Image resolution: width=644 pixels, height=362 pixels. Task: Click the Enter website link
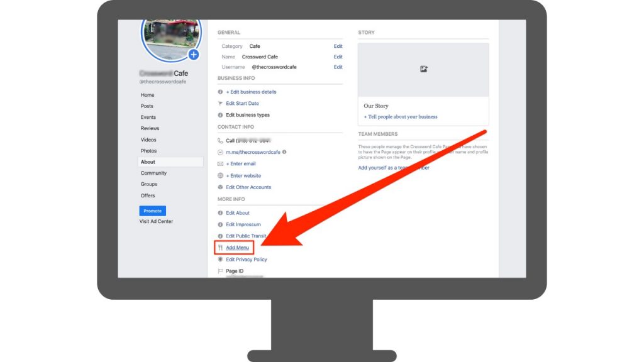(x=243, y=176)
